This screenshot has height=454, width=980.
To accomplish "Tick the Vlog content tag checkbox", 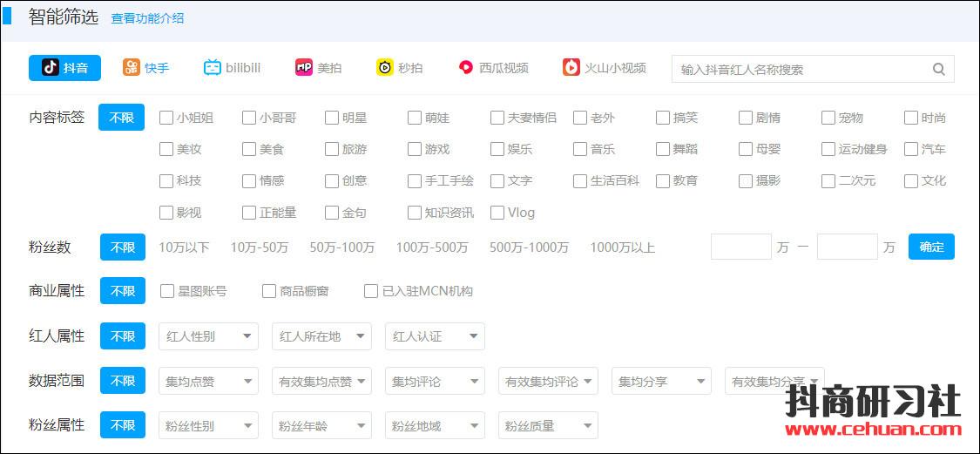I will 497,213.
